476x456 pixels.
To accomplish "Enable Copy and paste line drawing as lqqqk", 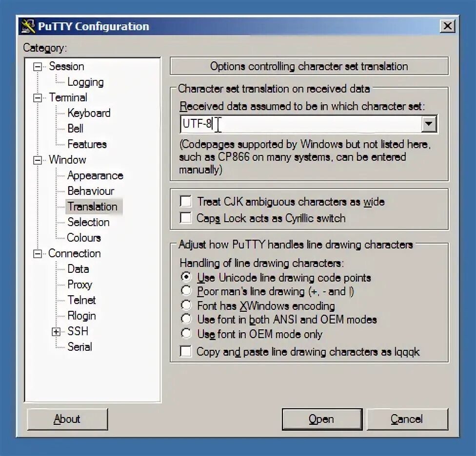I will (x=186, y=352).
